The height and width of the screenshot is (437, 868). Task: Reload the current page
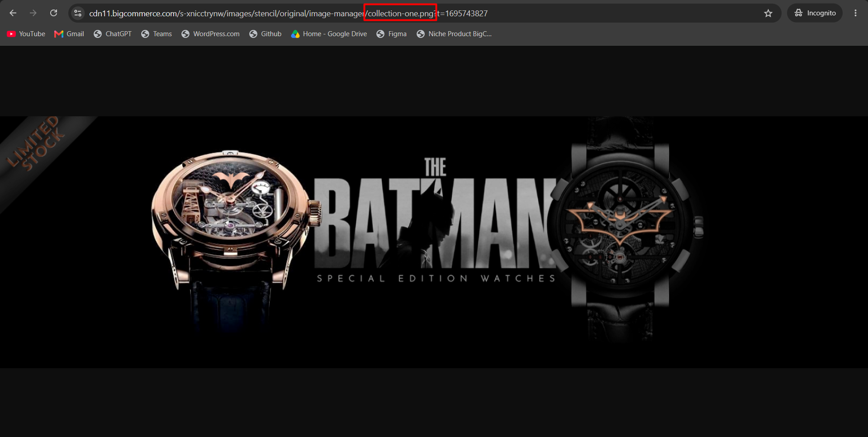tap(53, 13)
